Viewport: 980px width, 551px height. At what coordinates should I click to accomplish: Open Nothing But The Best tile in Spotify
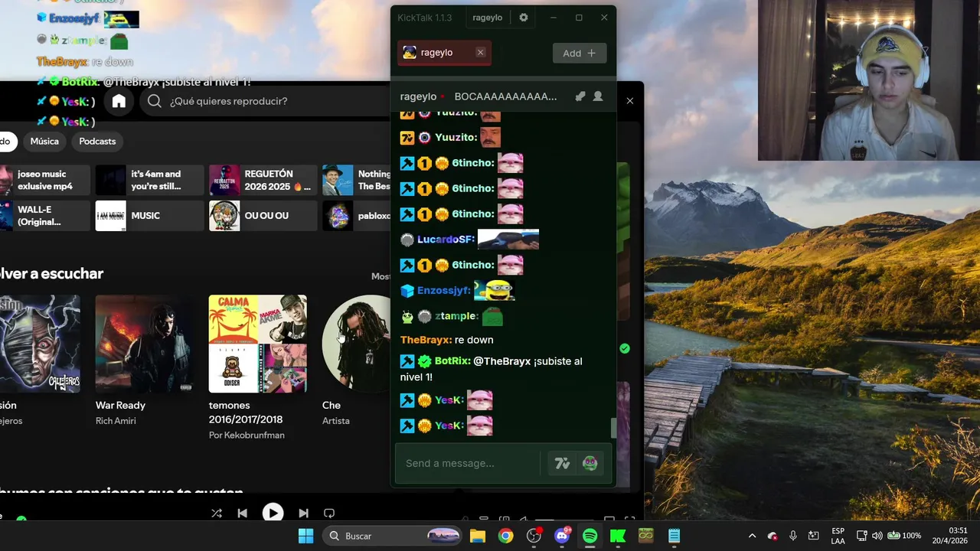(357, 180)
